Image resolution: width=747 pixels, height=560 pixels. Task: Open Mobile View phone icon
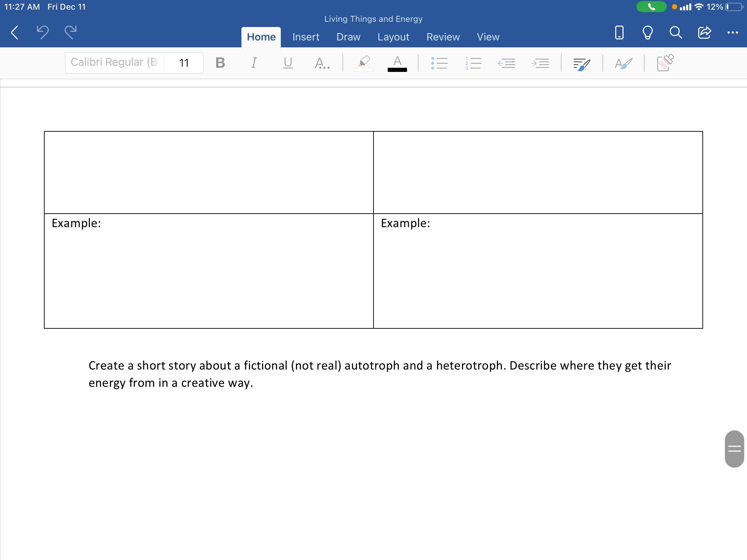click(x=619, y=32)
